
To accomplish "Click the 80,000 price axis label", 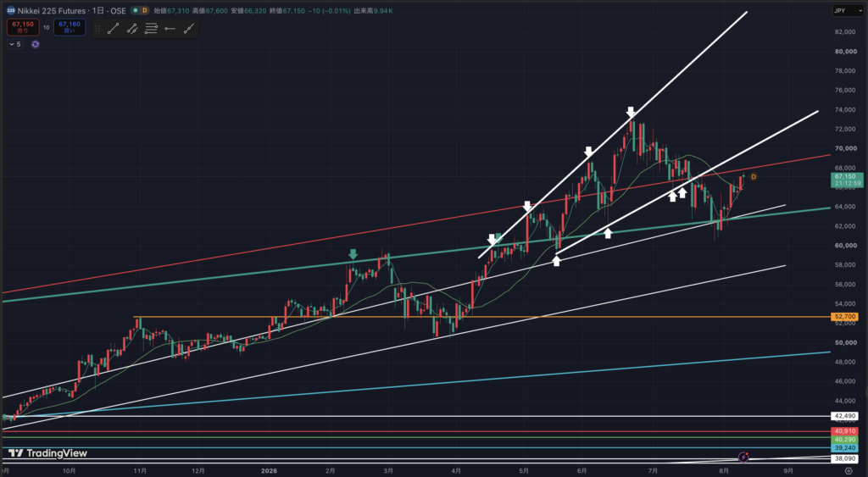I will click(x=845, y=52).
